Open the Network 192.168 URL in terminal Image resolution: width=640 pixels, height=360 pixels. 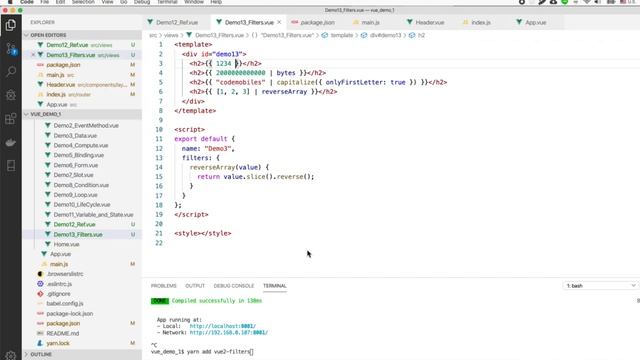pyautogui.click(x=229, y=333)
